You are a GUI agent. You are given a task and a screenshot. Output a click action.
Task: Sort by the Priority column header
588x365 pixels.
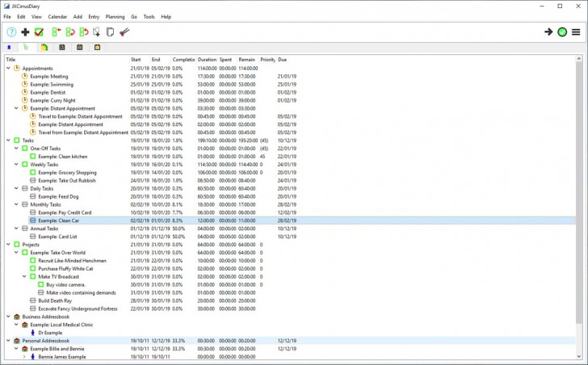[267, 59]
